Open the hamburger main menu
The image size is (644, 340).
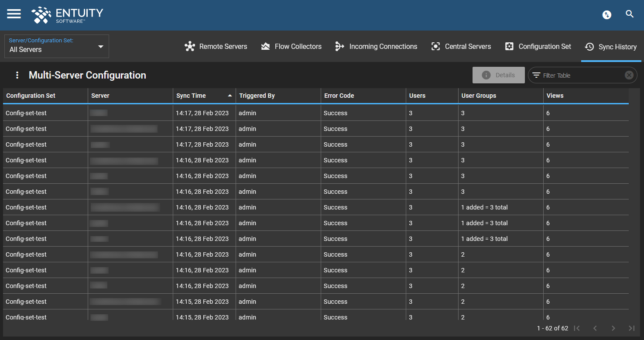pyautogui.click(x=14, y=14)
